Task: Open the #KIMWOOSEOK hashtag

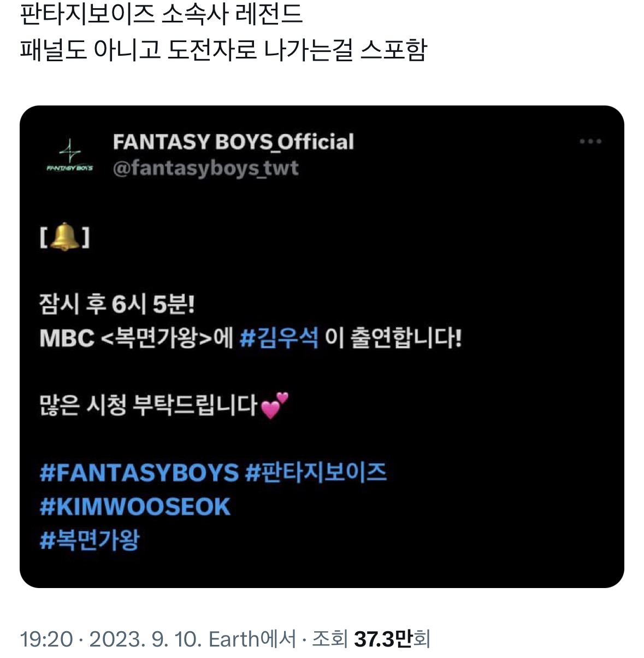Action: coord(135,507)
